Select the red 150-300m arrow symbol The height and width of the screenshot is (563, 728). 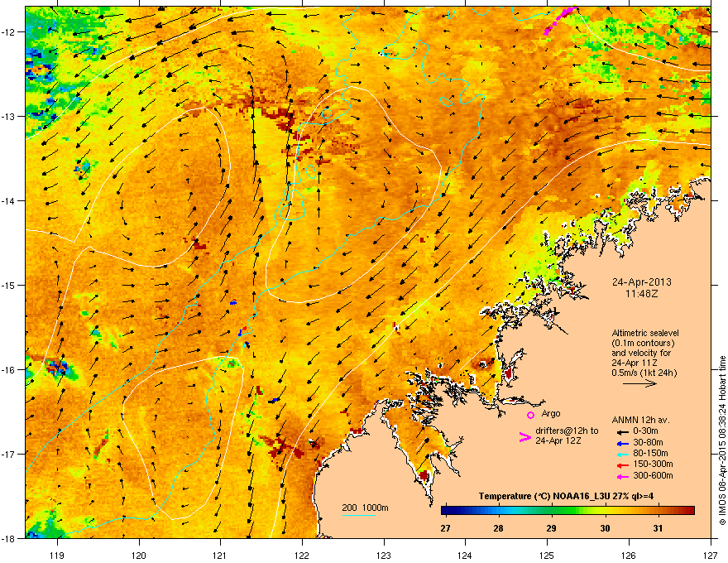pos(623,465)
